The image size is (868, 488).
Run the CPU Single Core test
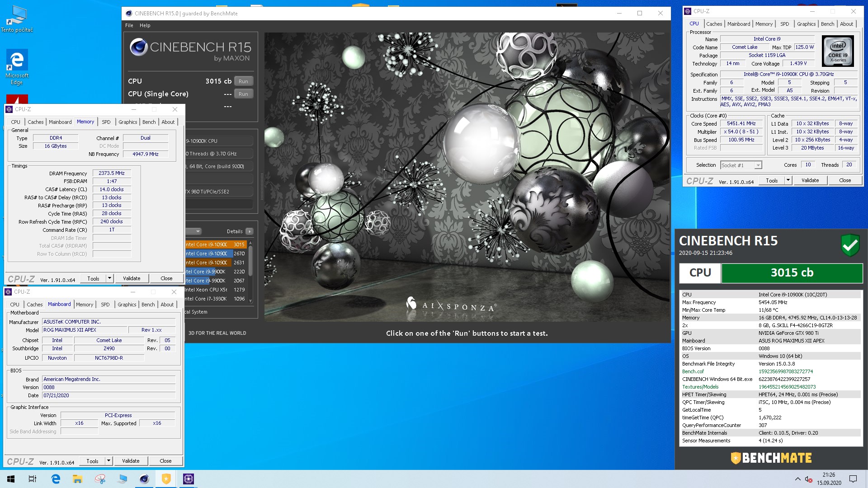(x=243, y=94)
